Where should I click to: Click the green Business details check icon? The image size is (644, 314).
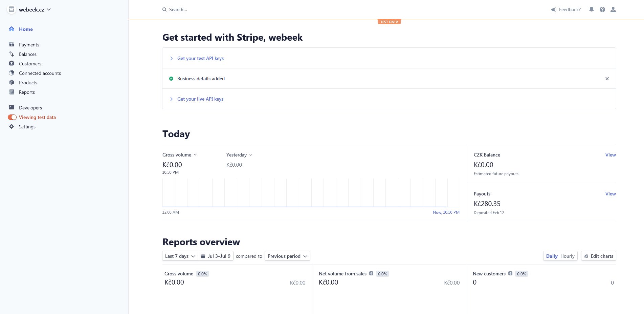tap(171, 79)
